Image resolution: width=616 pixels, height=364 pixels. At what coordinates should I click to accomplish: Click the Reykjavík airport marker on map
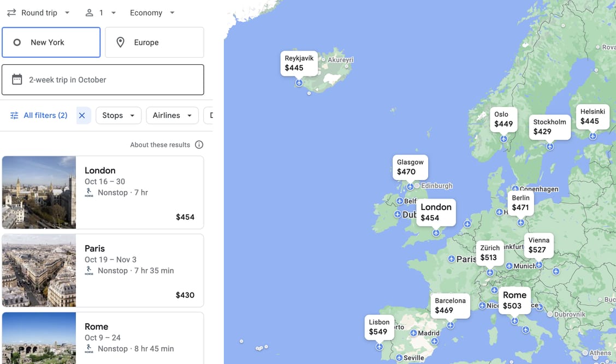pyautogui.click(x=299, y=82)
